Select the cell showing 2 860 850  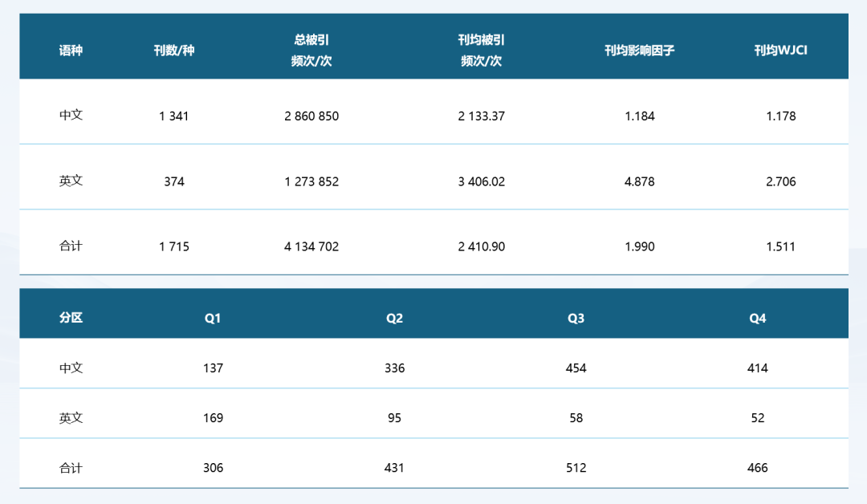pyautogui.click(x=311, y=116)
